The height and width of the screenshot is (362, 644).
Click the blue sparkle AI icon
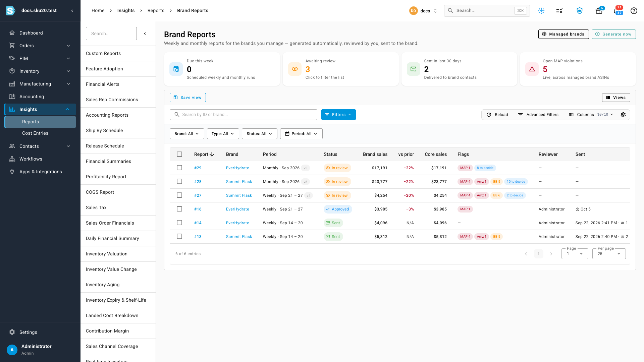[x=541, y=11]
